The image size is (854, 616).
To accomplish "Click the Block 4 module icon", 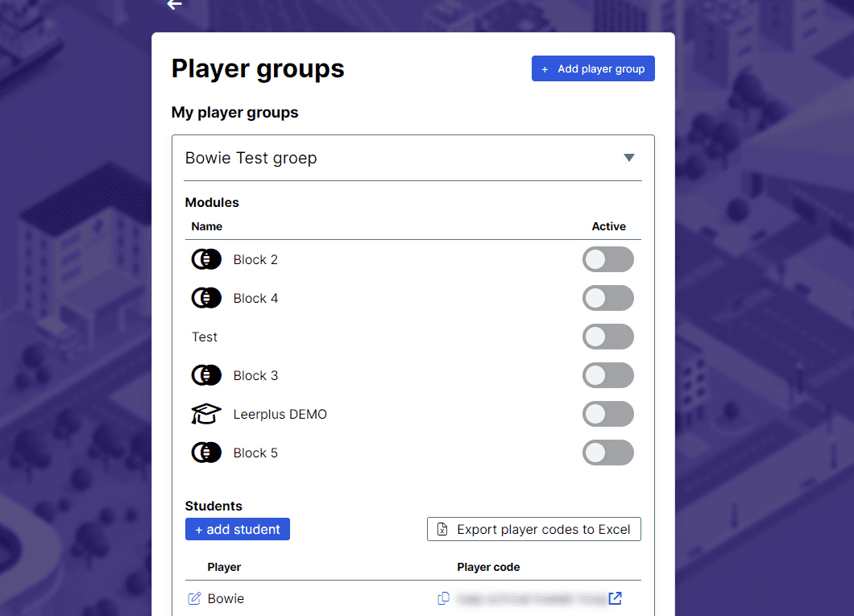I will click(206, 298).
